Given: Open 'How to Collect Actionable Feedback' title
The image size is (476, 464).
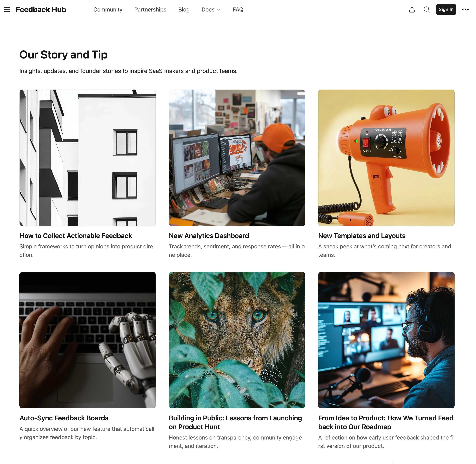Looking at the screenshot, I should pyautogui.click(x=76, y=236).
